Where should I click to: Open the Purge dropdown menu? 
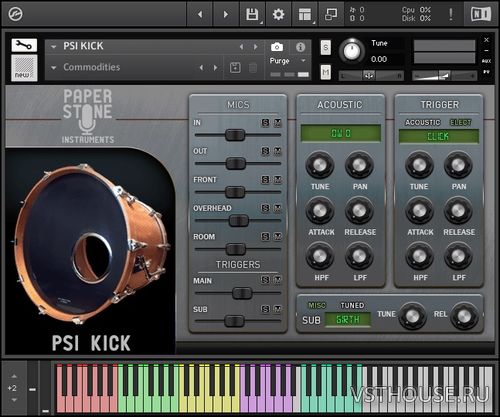[x=287, y=61]
